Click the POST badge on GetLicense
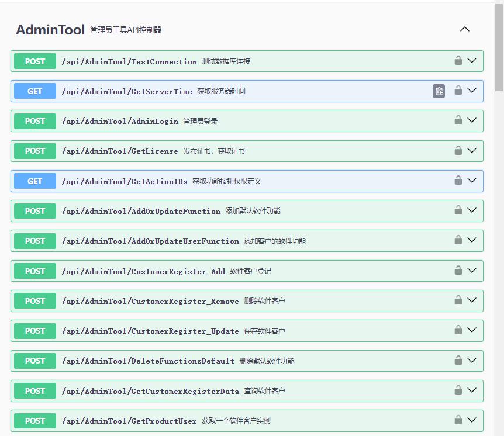 coord(35,151)
